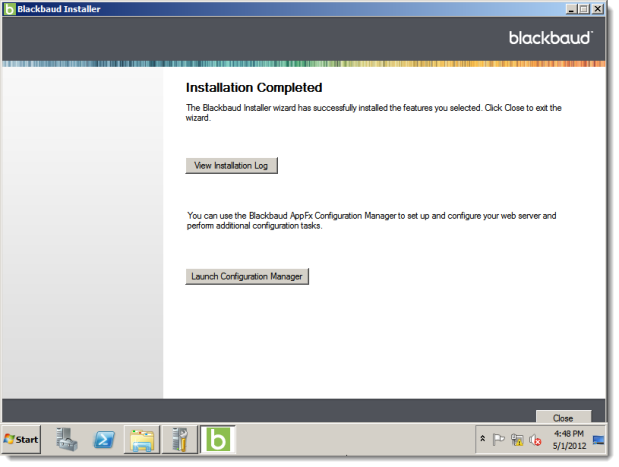
Task: Select the Blackbaud Installer taskbar icon
Action: [x=218, y=440]
